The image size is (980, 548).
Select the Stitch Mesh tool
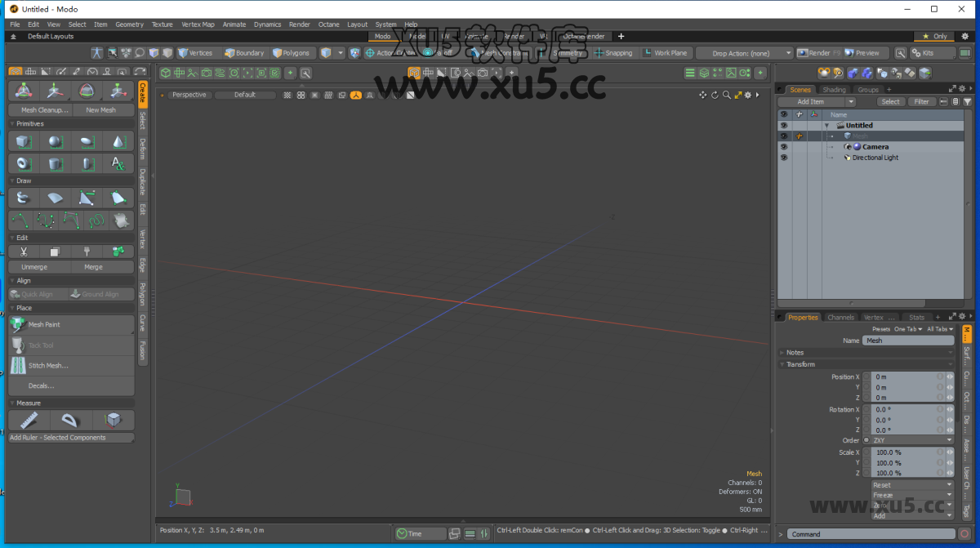pos(49,364)
